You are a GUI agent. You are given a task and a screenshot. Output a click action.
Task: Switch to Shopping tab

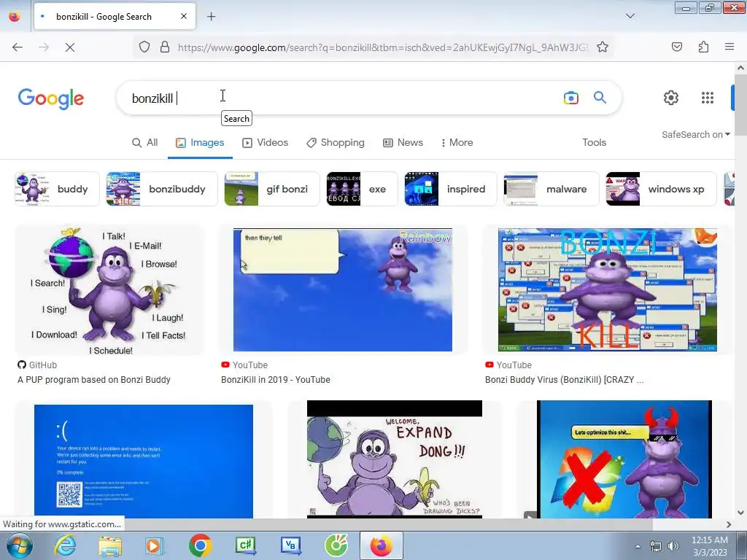tap(336, 142)
